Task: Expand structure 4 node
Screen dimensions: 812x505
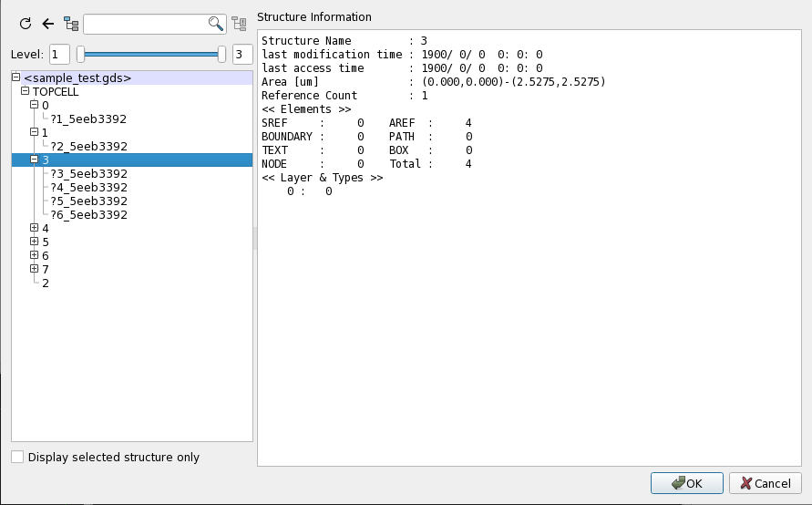Action: click(35, 227)
